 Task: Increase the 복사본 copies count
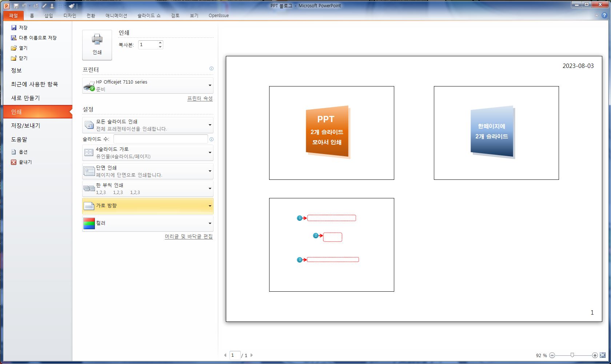[x=160, y=43]
